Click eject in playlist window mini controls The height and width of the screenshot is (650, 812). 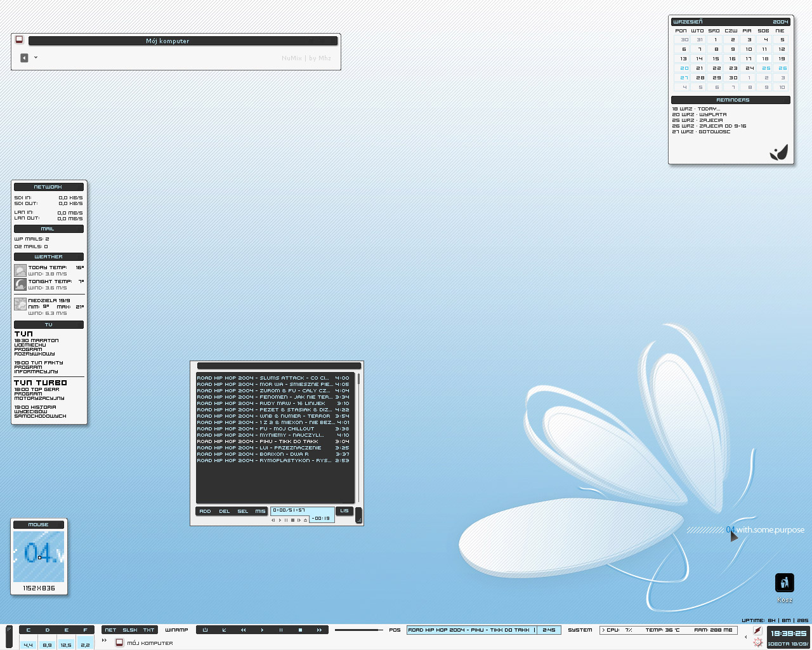point(305,520)
